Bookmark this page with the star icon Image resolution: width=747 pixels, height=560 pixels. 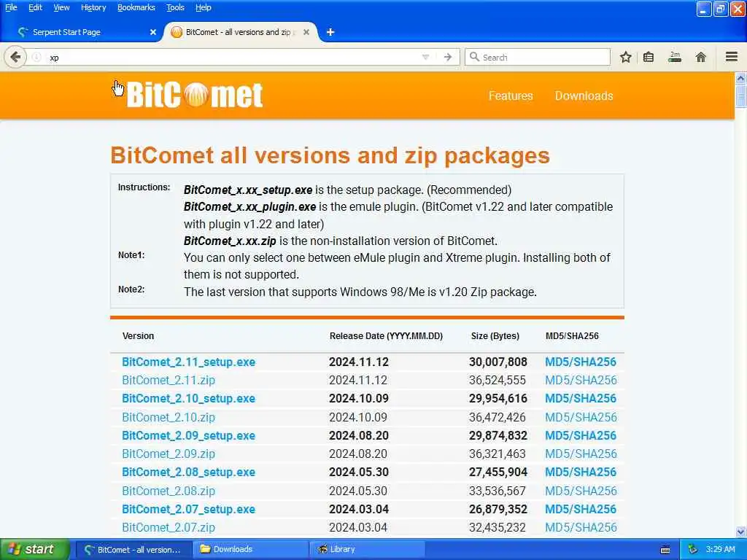coord(625,58)
